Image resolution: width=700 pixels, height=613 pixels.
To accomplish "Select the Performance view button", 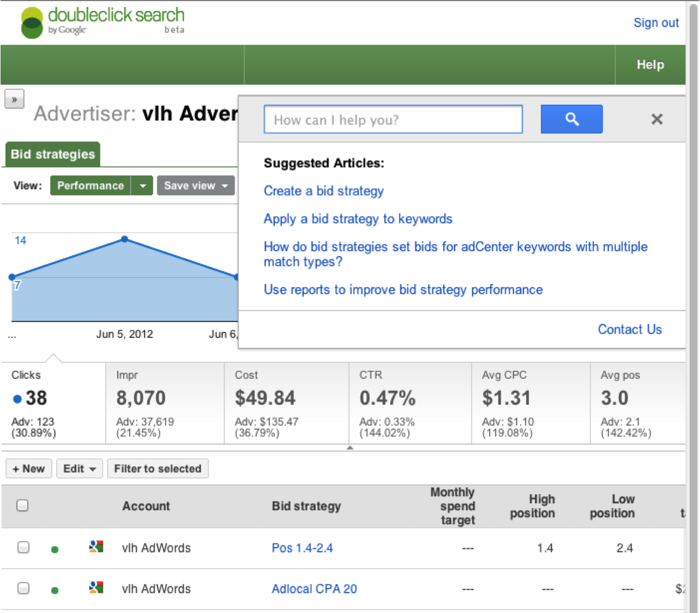I will tap(90, 185).
